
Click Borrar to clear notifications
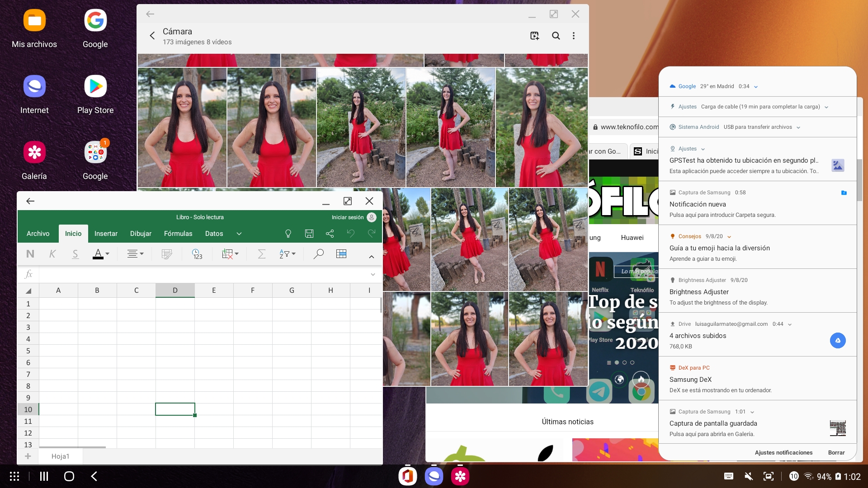point(836,452)
